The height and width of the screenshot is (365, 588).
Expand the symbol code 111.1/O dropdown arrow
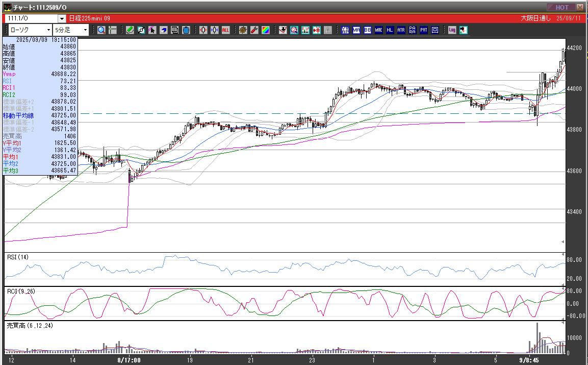[61, 18]
